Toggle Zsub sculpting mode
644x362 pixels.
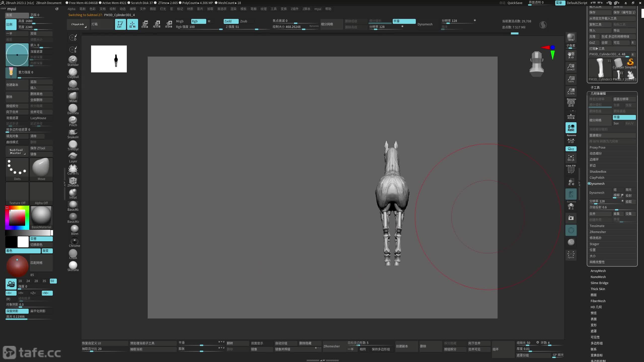coord(244,21)
